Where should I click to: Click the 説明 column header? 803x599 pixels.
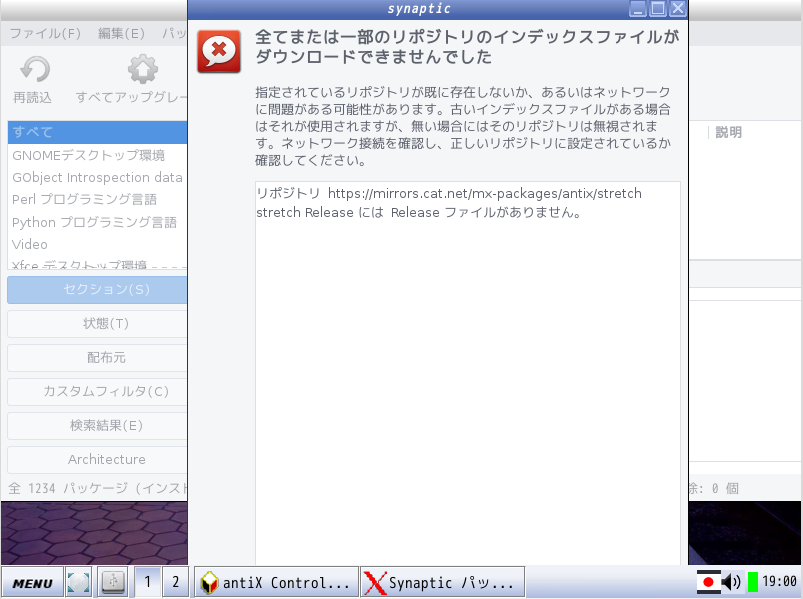point(728,133)
